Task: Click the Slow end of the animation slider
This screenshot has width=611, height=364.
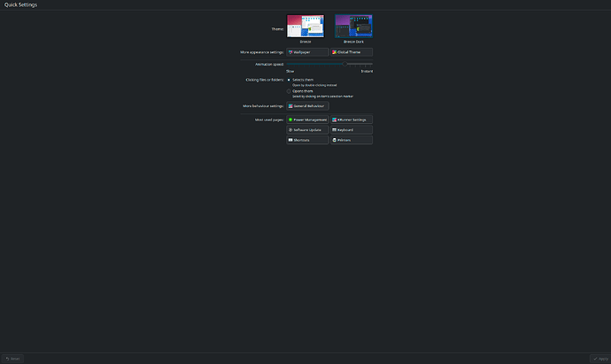Action: click(x=288, y=64)
